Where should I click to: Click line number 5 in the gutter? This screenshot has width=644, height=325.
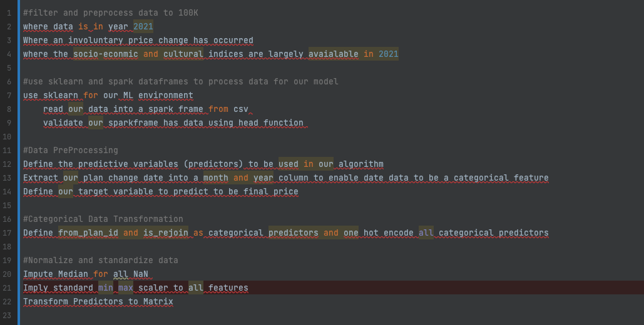9,68
